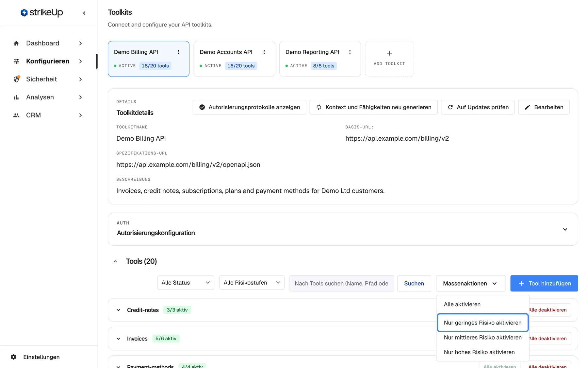Click Kontext und Fähigkeiten neu generieren
Viewport: 588px width, 368px height.
click(373, 107)
